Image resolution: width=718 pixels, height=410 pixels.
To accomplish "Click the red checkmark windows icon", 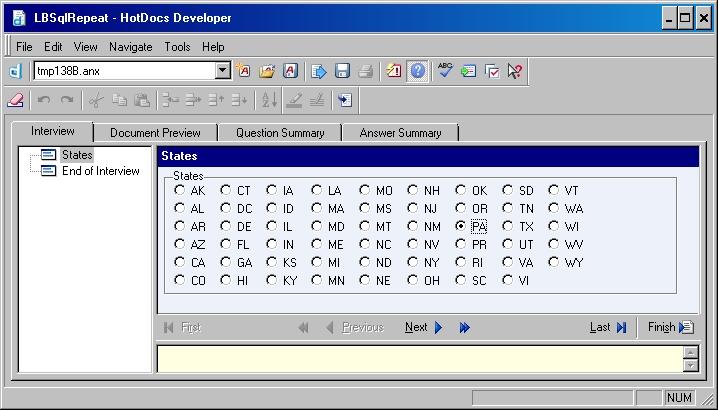I will [492, 71].
